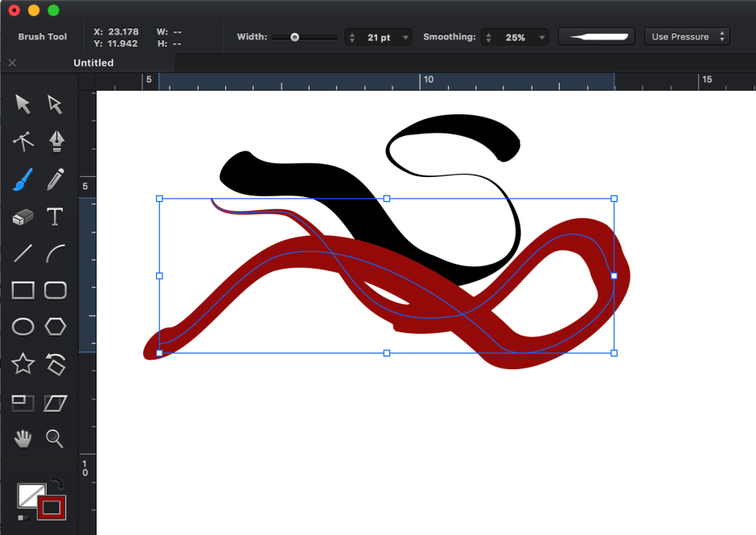This screenshot has width=756, height=535.
Task: Switch to the Untitled document tab
Action: (93, 63)
